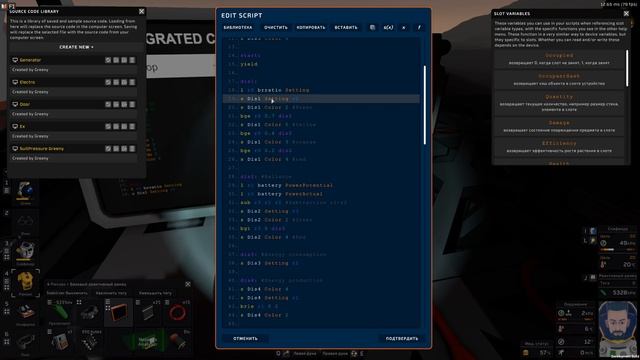
Task: Click the third action icon on Door row
Action: [x=124, y=104]
